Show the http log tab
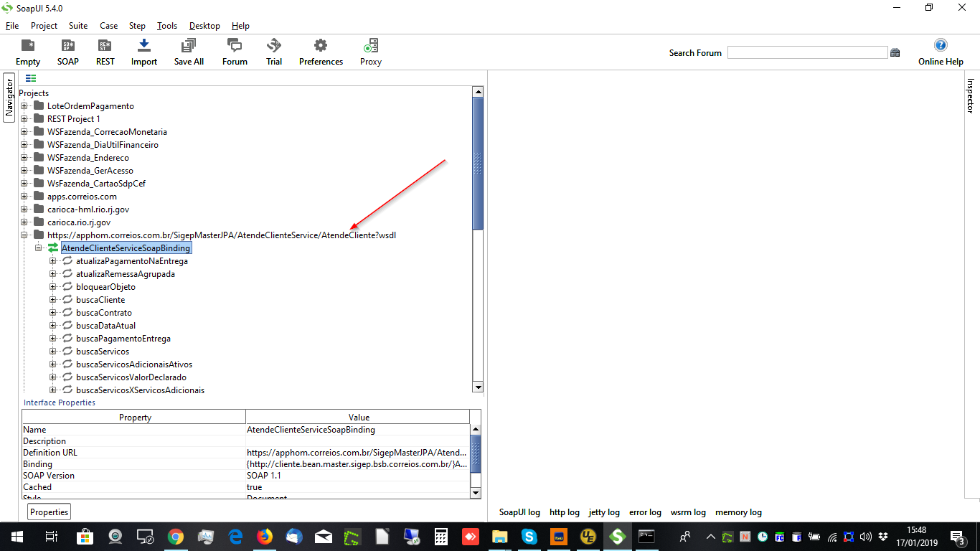 pyautogui.click(x=565, y=512)
